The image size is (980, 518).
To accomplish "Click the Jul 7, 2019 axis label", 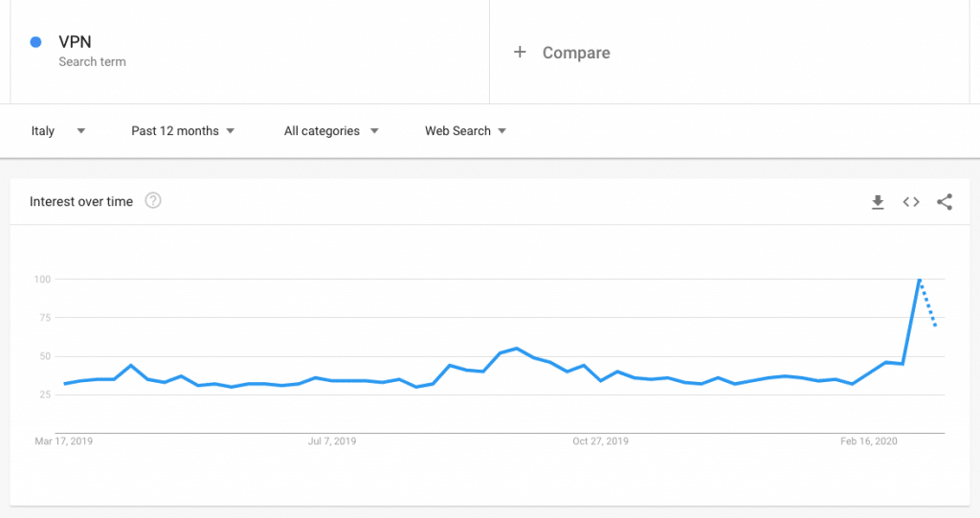I will click(x=332, y=441).
